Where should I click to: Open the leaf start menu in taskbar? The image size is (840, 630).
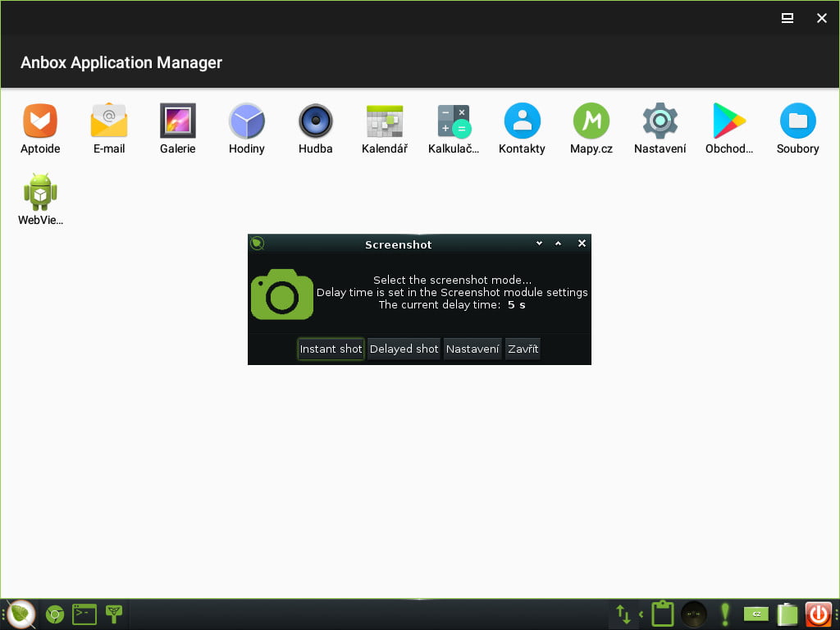coord(21,614)
